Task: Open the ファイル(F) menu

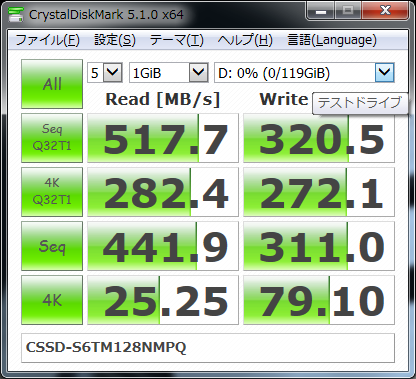Action: 48,40
